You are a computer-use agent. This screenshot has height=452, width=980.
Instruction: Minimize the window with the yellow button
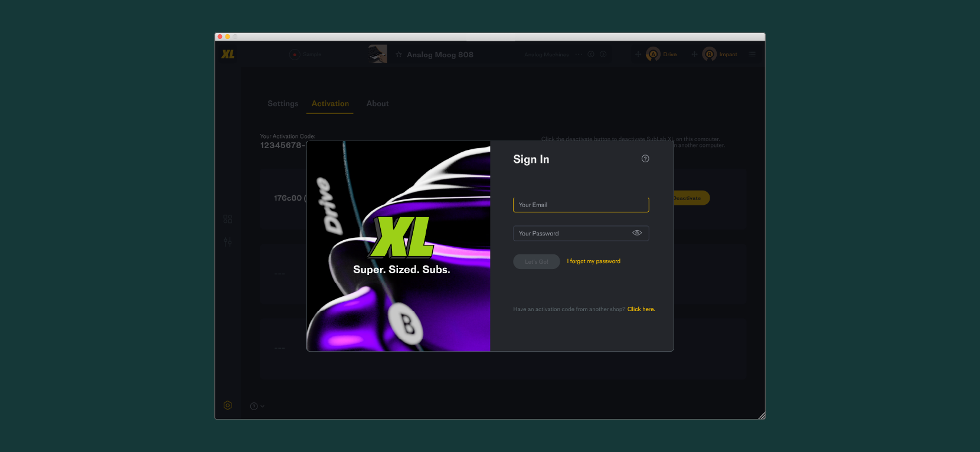click(x=227, y=37)
